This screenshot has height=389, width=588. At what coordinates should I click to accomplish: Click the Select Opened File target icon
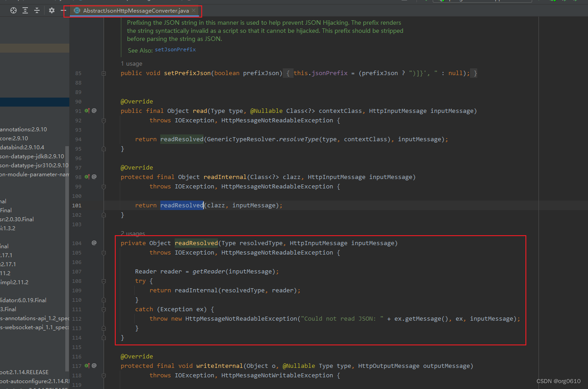pyautogui.click(x=14, y=10)
